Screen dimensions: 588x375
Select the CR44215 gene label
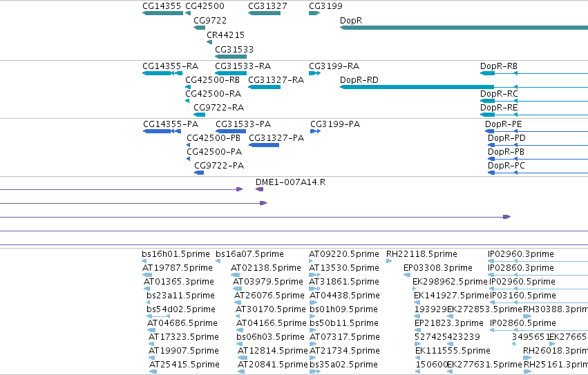tap(225, 35)
